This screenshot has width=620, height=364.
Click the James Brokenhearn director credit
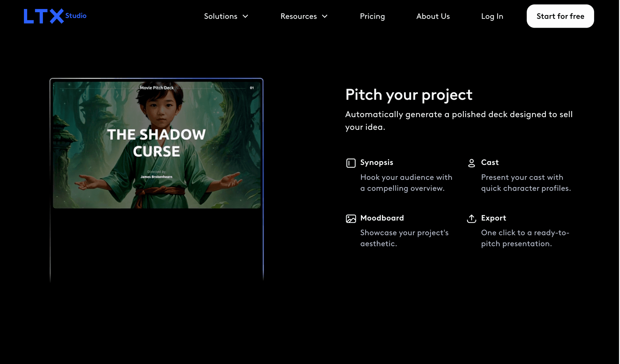coord(156,177)
